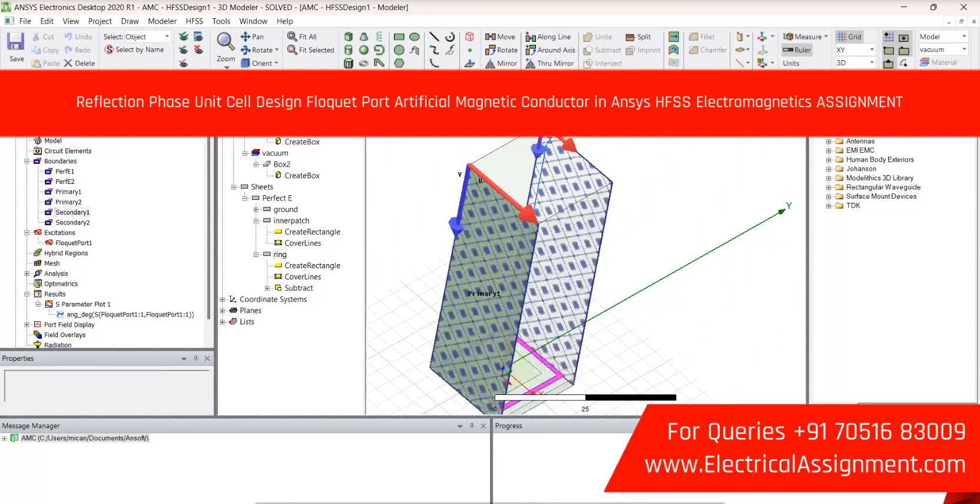Screen dimensions: 980x504
Task: Click the Thru Mirror tool
Action: click(549, 63)
